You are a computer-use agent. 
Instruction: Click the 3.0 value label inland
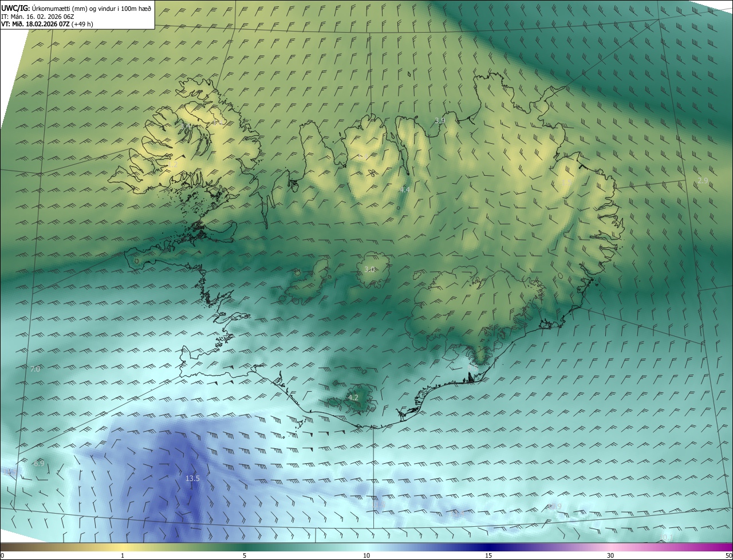click(x=369, y=269)
